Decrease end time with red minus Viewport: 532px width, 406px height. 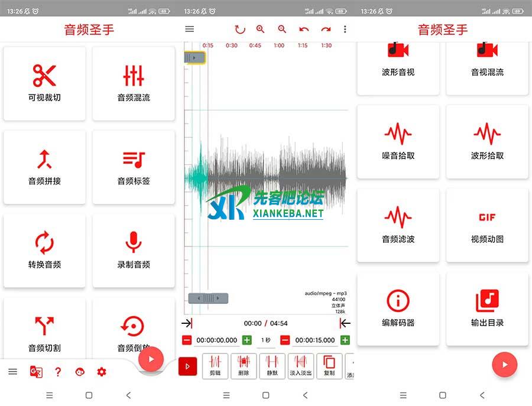285,340
